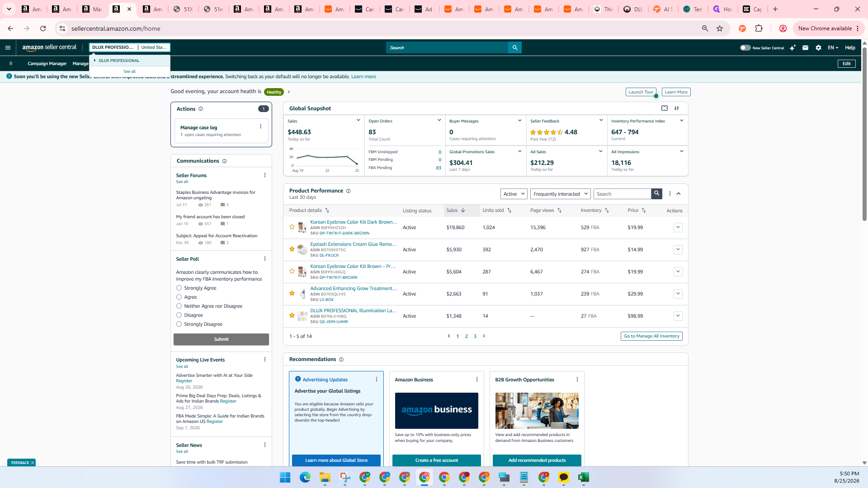
Task: Expand the Sales snapshot card chevron
Action: 359,120
